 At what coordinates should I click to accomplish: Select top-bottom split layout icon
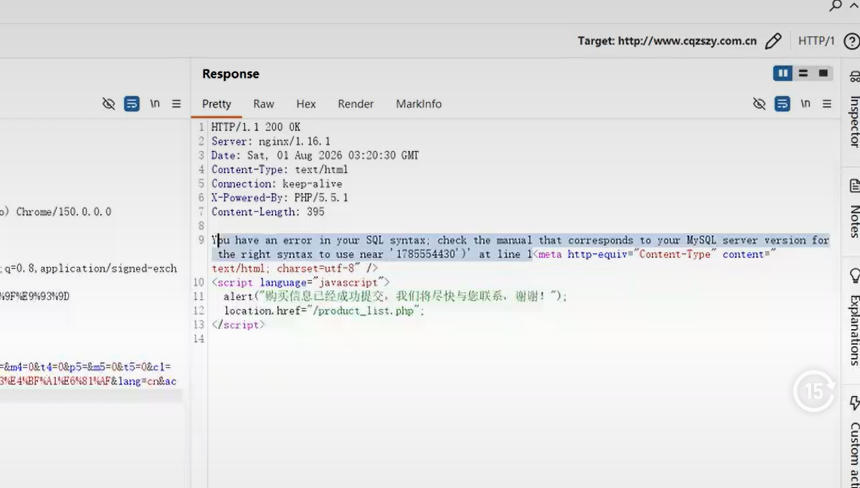click(803, 73)
